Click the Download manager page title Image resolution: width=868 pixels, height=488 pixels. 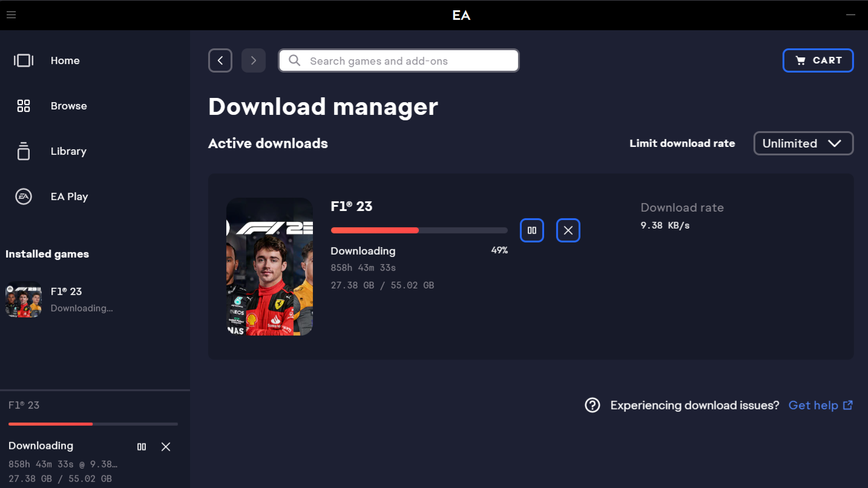click(323, 107)
